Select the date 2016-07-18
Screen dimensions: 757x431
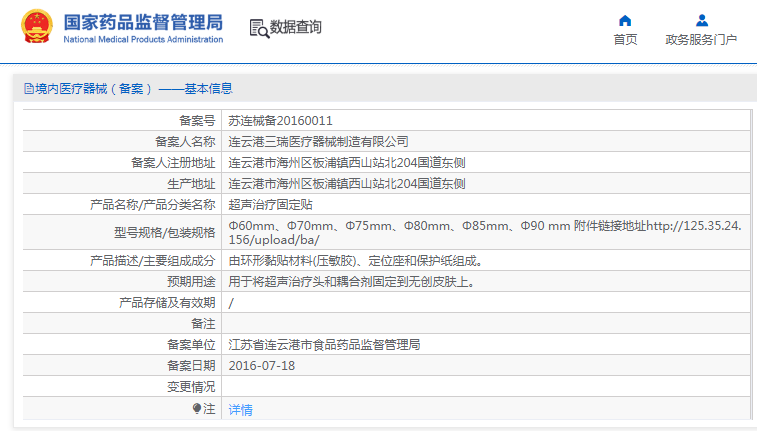[x=262, y=366]
